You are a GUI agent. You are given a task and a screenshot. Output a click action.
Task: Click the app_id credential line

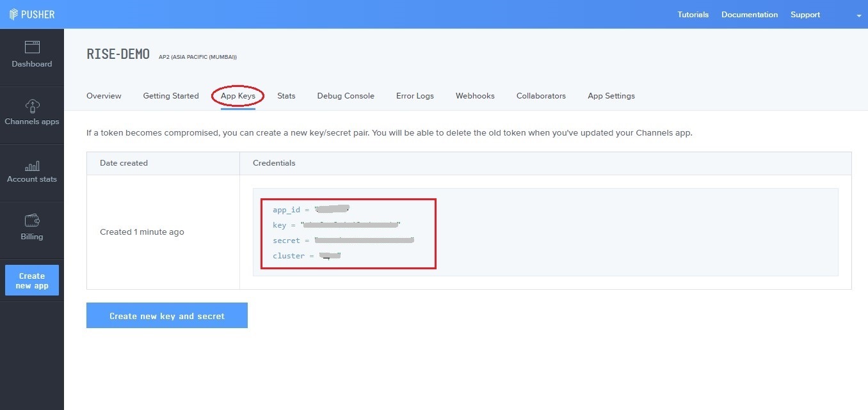(311, 210)
